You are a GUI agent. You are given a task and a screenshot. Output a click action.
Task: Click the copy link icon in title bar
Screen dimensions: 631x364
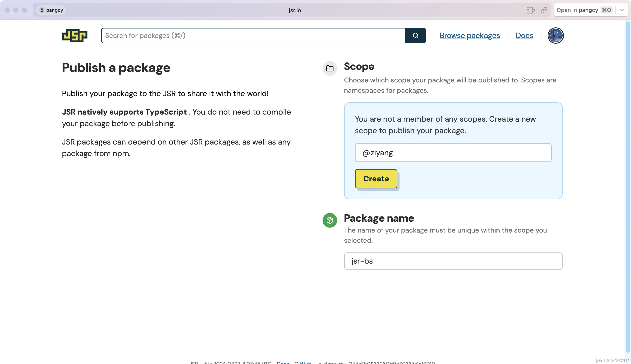click(544, 10)
